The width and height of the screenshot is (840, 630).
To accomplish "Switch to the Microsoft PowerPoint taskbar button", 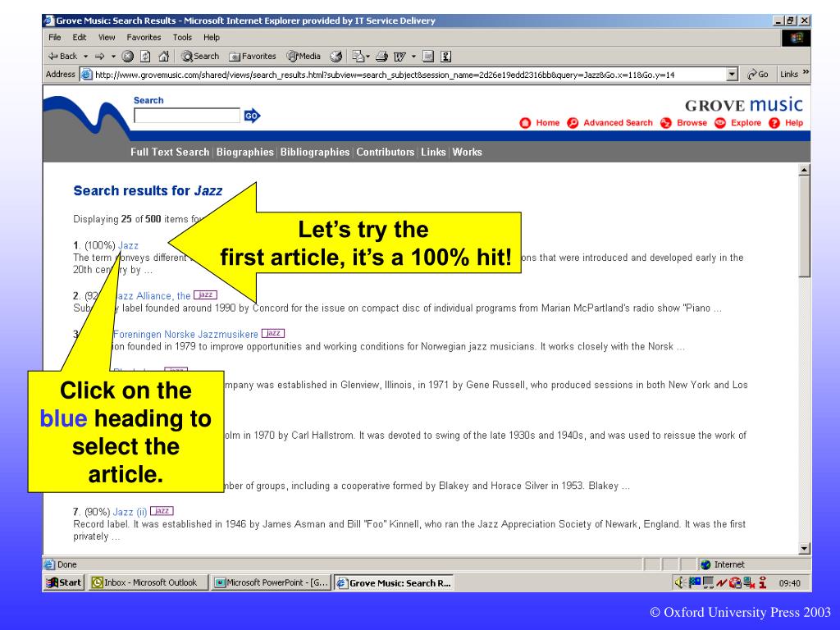I will click(272, 583).
